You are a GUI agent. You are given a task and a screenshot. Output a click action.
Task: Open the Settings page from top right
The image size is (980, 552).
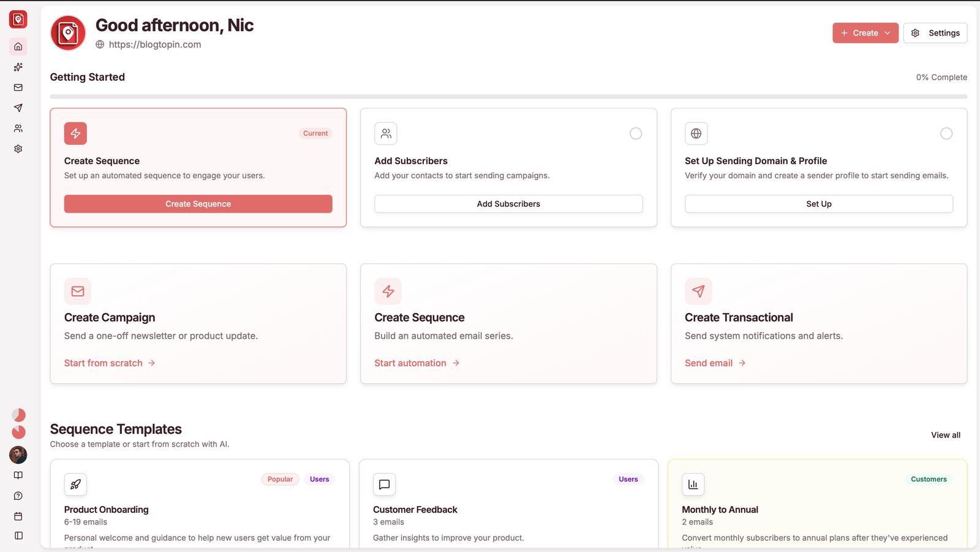tap(935, 32)
